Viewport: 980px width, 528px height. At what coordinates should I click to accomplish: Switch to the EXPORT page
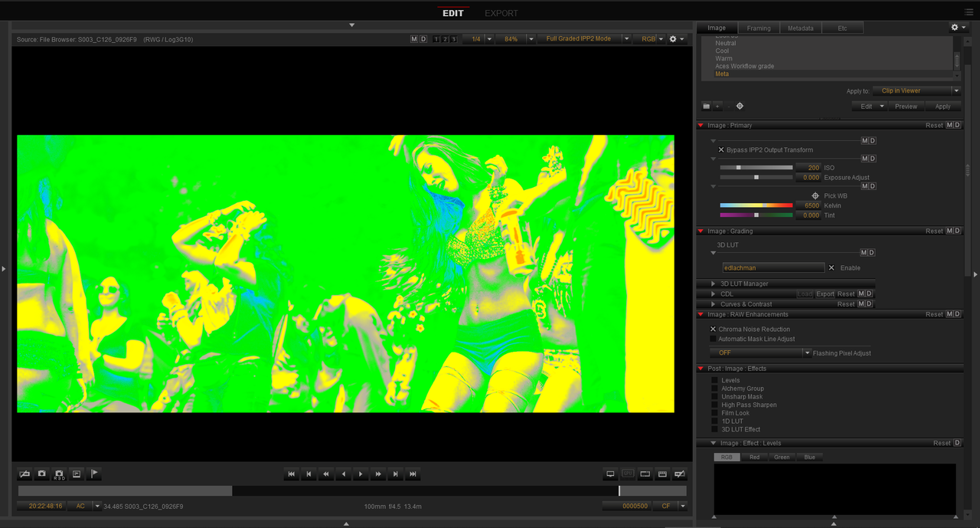coord(501,13)
